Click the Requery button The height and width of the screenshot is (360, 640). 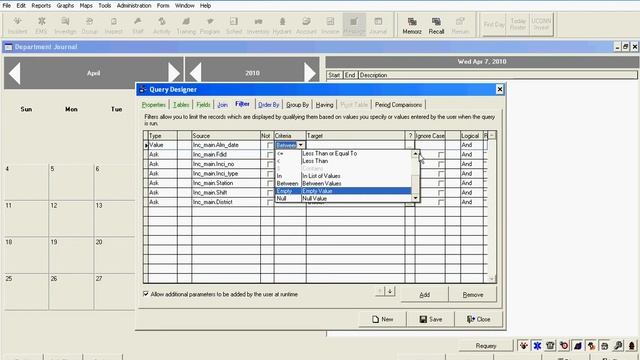486,346
